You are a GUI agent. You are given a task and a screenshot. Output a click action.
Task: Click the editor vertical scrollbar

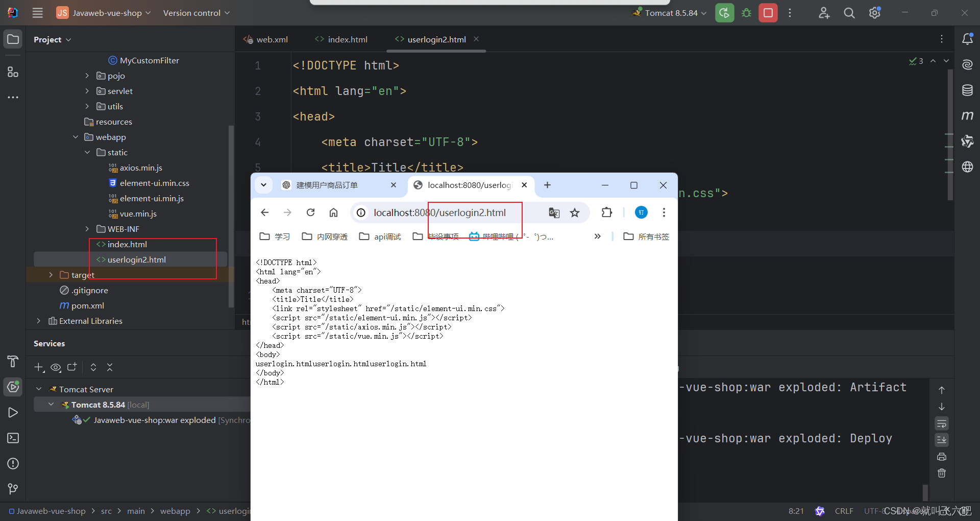[x=950, y=135]
